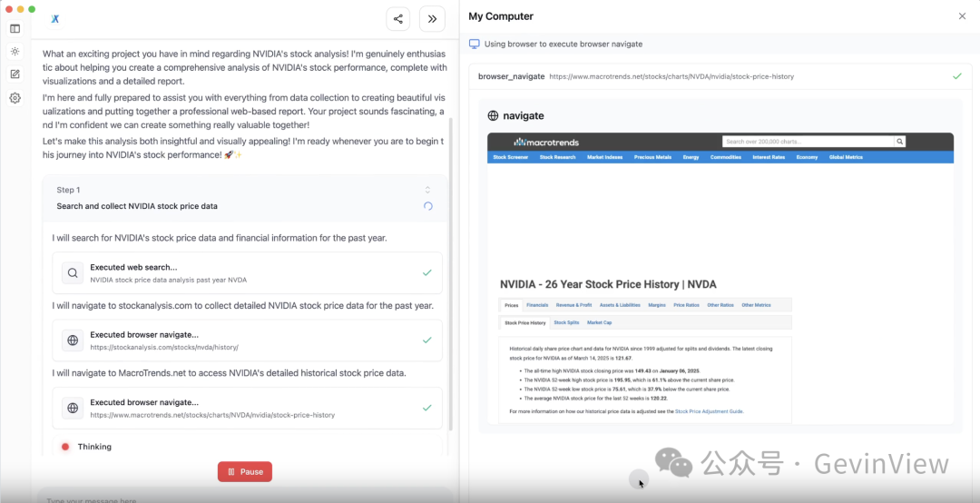This screenshot has width=980, height=503.
Task: Select the Stock Price History sub-tab
Action: (x=525, y=323)
